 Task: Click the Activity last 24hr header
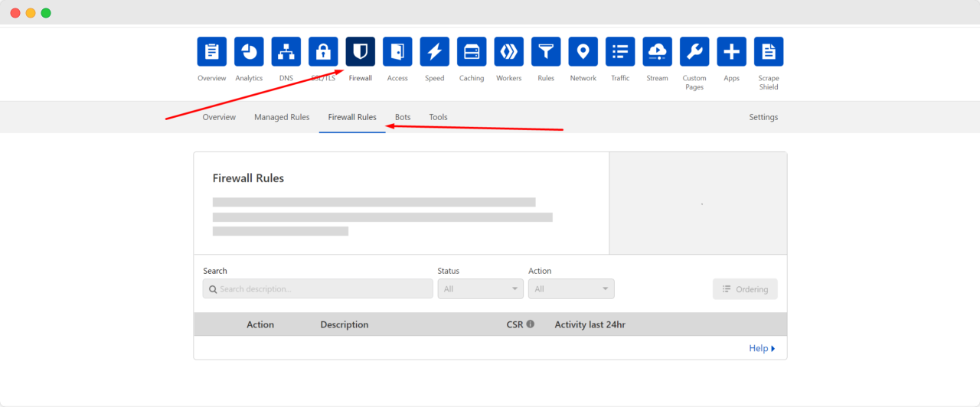click(590, 324)
